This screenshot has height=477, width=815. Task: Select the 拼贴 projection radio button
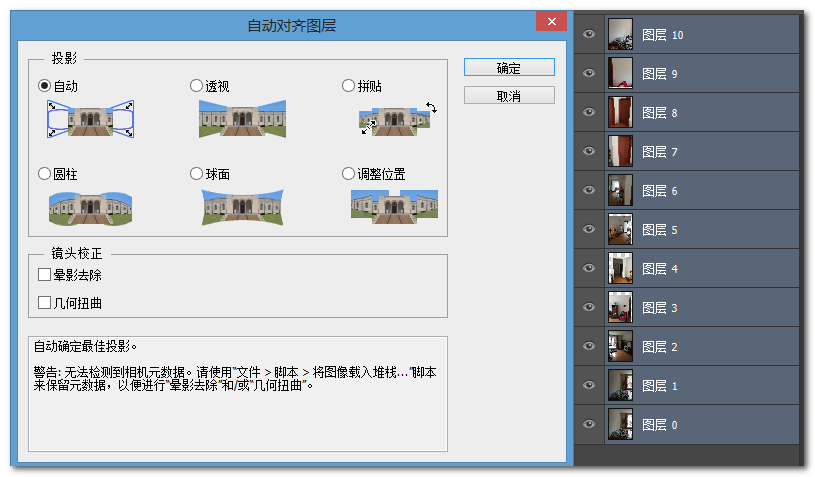pyautogui.click(x=348, y=86)
